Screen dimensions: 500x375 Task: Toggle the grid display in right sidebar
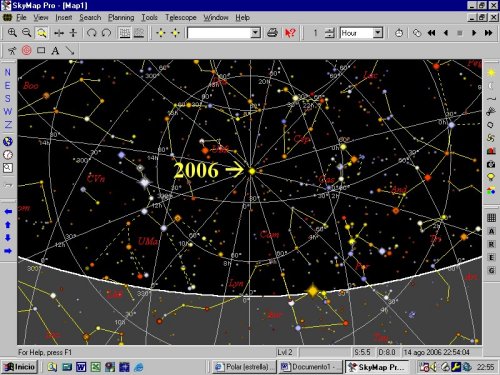(491, 218)
